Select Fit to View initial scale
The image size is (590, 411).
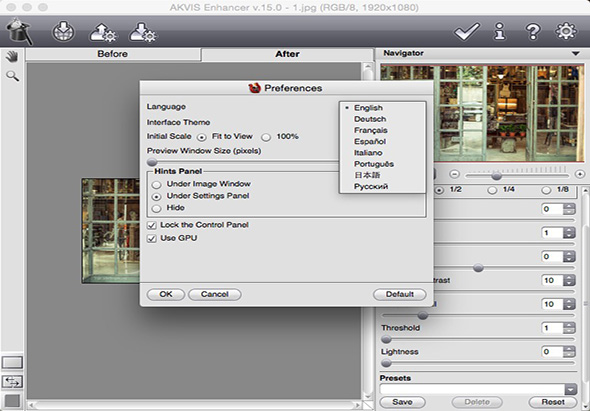point(202,137)
